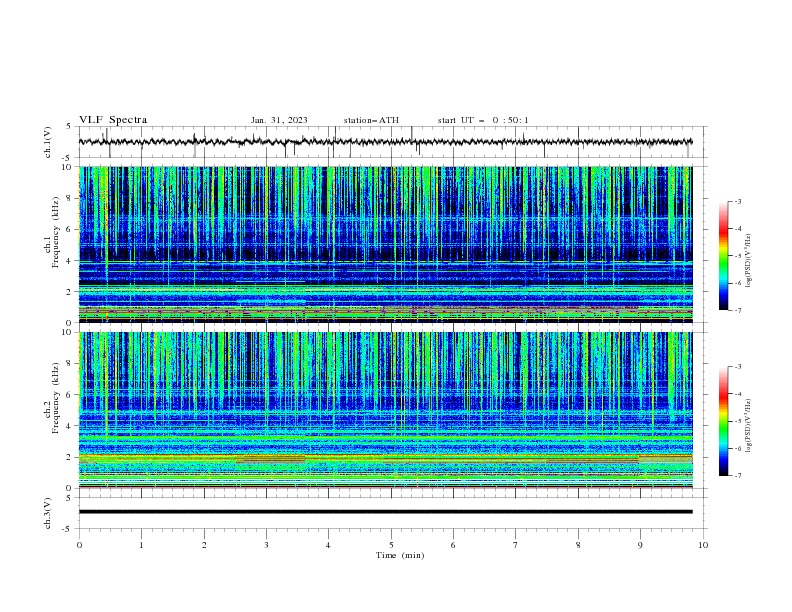
Task: Click the "Time (min)" axis label
Action: point(400,555)
